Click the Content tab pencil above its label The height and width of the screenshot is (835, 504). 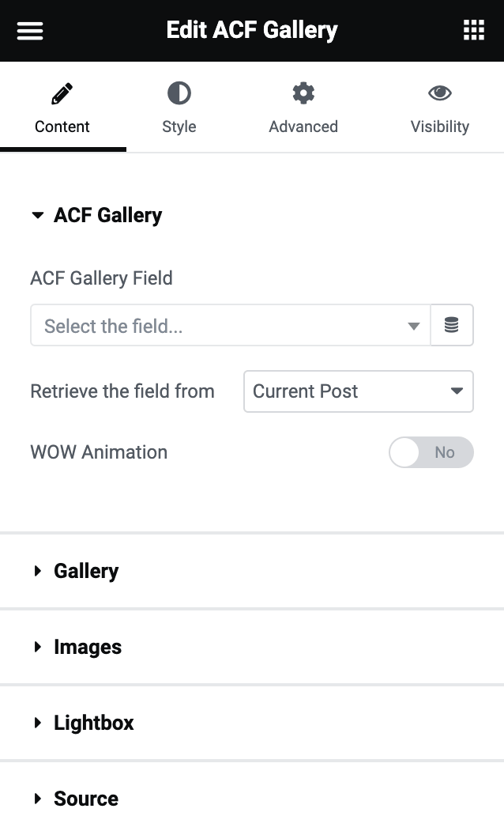pyautogui.click(x=62, y=93)
